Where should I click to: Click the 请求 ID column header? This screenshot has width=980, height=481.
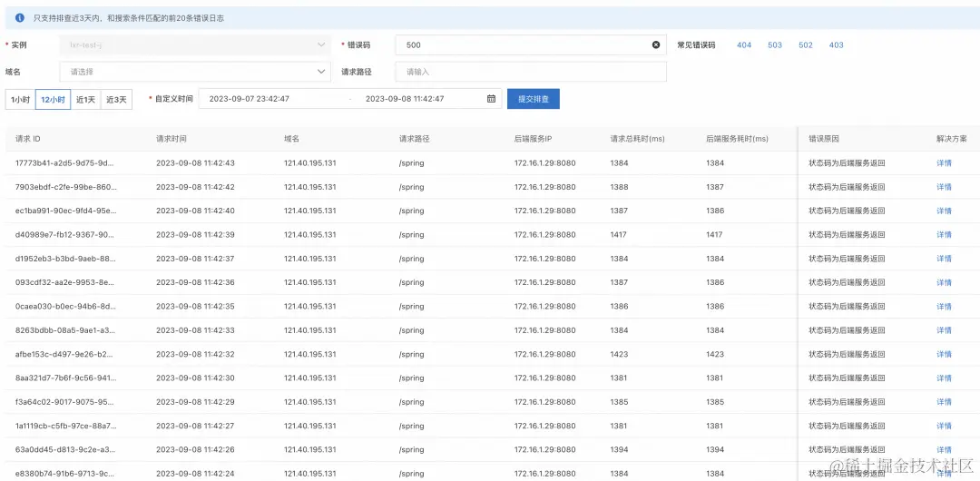28,139
